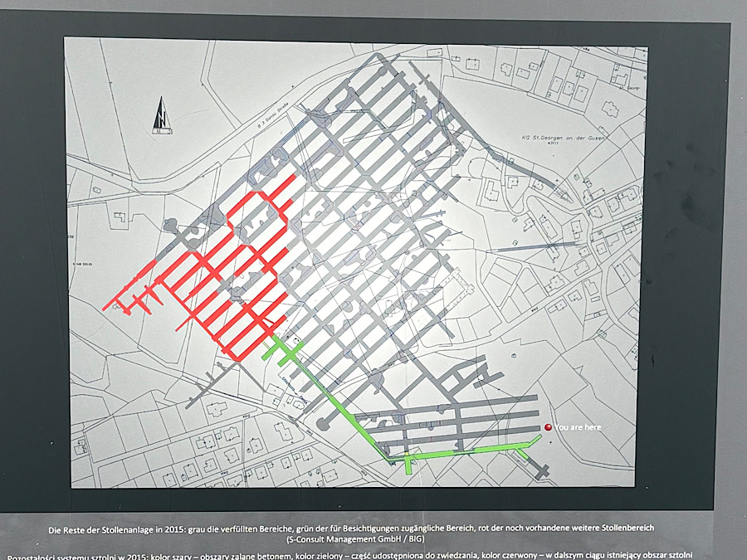Click the green cross-shaped tunnel junction
Screen dimensions: 747x560
click(282, 352)
